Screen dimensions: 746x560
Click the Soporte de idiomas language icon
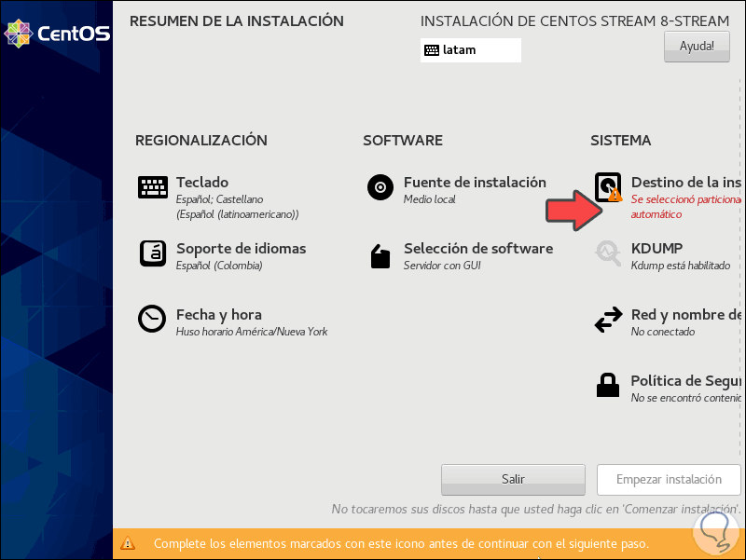point(153,253)
